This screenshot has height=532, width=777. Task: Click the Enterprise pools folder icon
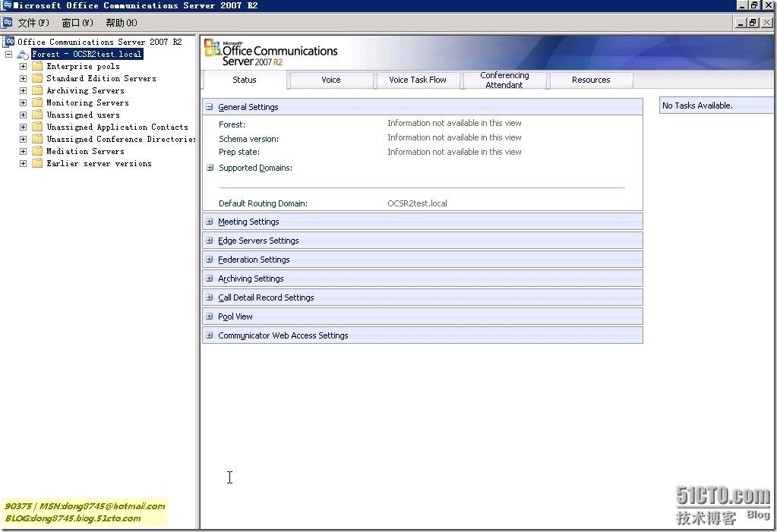click(37, 66)
